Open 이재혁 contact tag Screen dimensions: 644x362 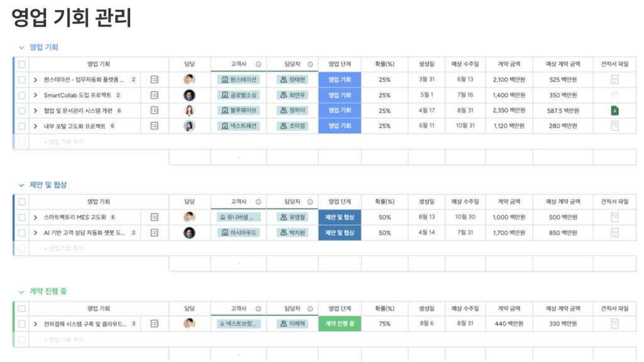click(x=292, y=324)
